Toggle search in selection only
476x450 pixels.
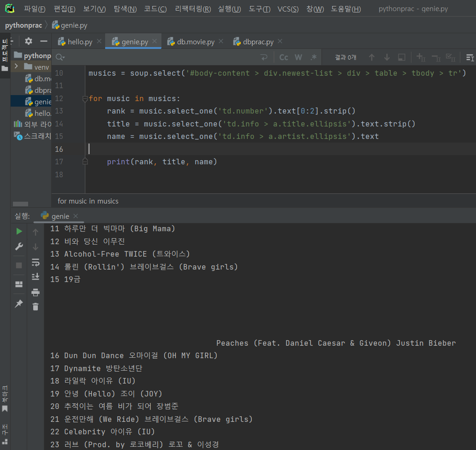point(402,57)
